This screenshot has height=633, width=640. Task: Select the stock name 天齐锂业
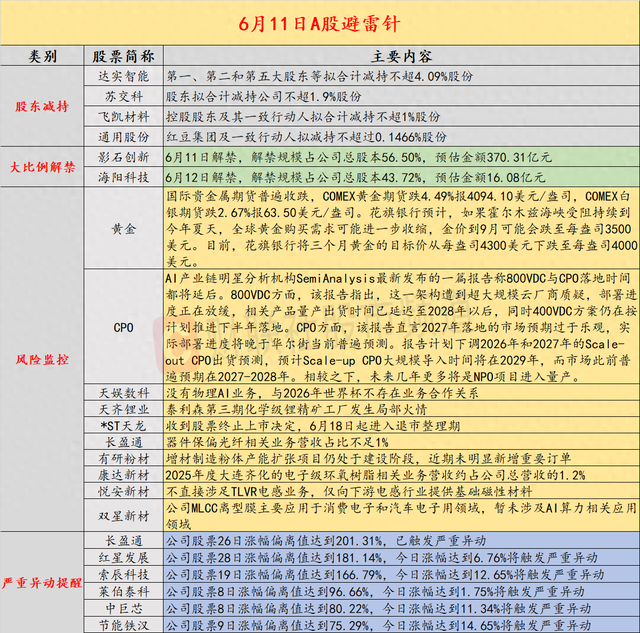(123, 409)
